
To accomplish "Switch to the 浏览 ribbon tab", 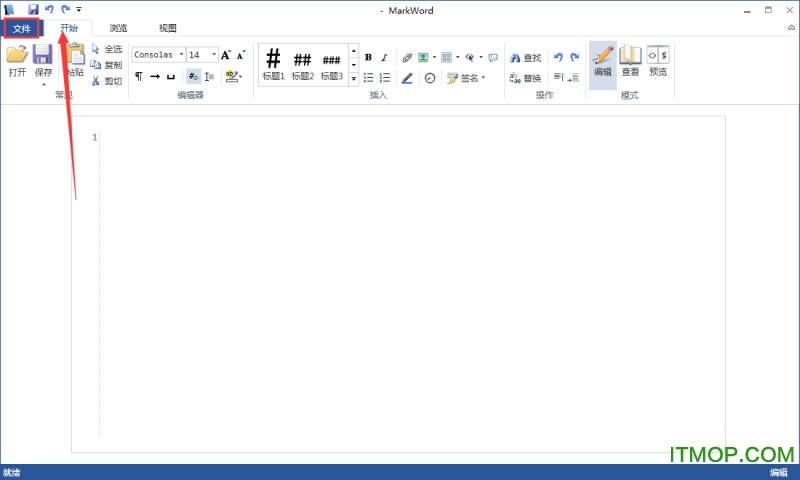I will tap(118, 28).
